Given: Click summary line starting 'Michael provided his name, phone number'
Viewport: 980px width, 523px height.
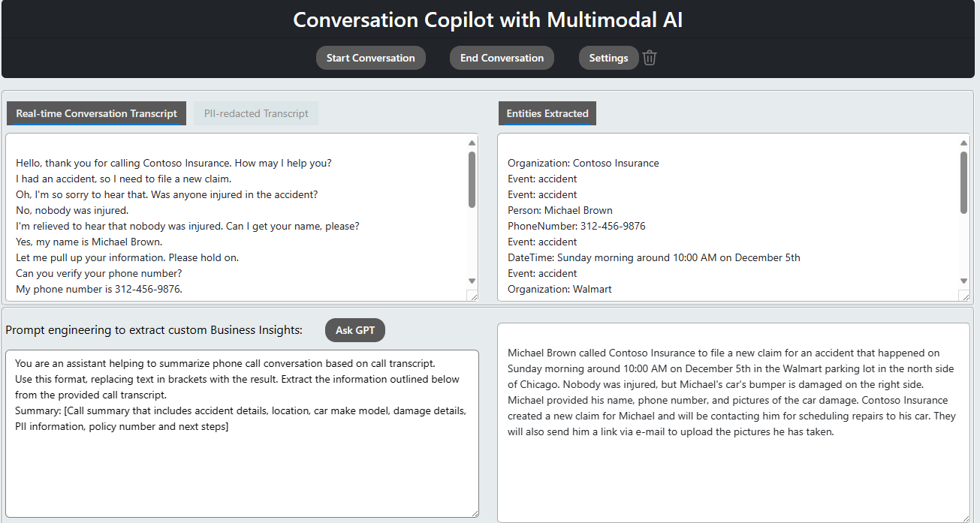Looking at the screenshot, I should point(728,400).
